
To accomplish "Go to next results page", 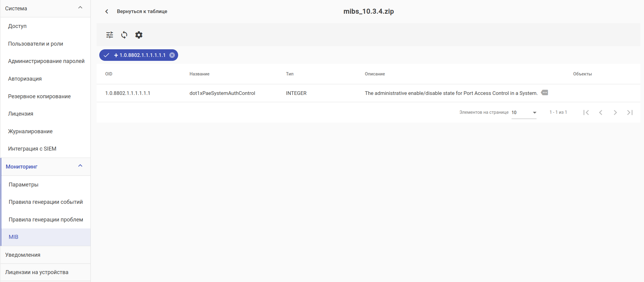I will (615, 113).
